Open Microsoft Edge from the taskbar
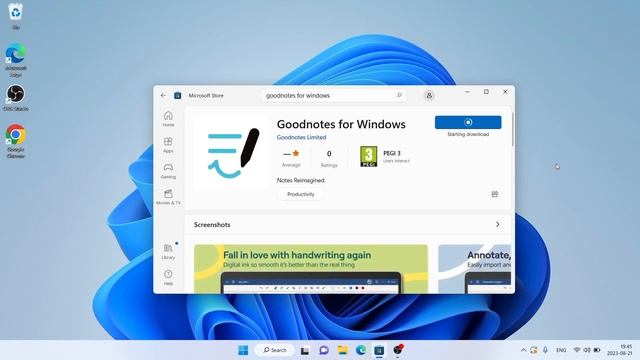 coord(361,350)
